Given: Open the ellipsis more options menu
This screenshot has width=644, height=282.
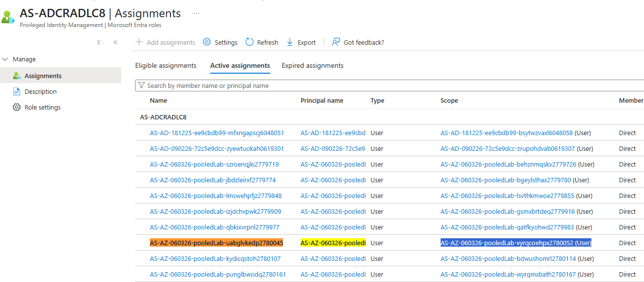Looking at the screenshot, I should pos(196,13).
